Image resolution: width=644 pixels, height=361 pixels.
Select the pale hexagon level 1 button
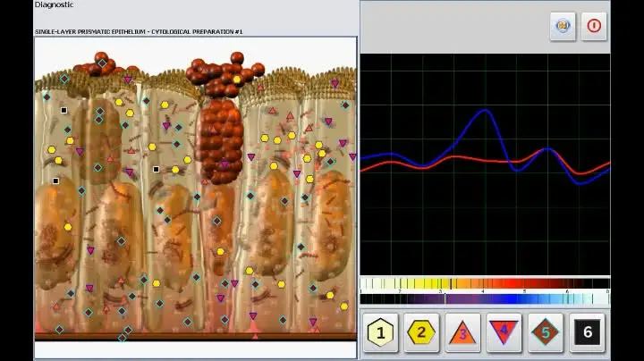tap(380, 332)
